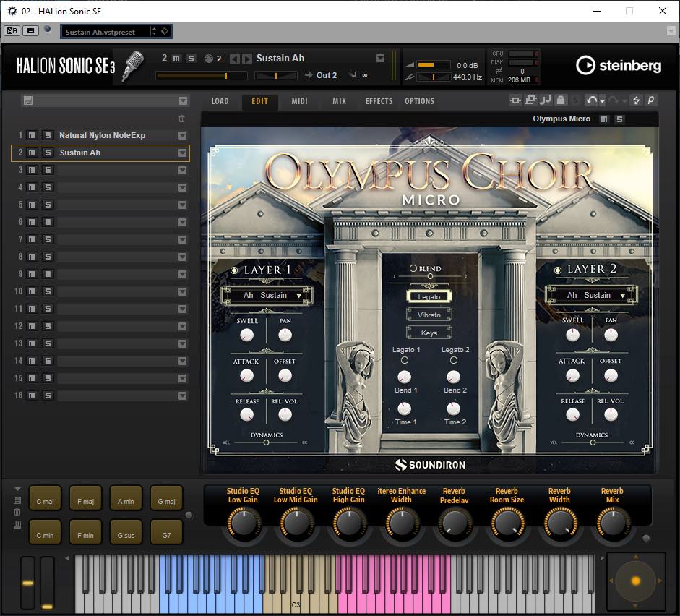The height and width of the screenshot is (616, 680).
Task: Click the polyphony hand icon
Action: pos(353,75)
